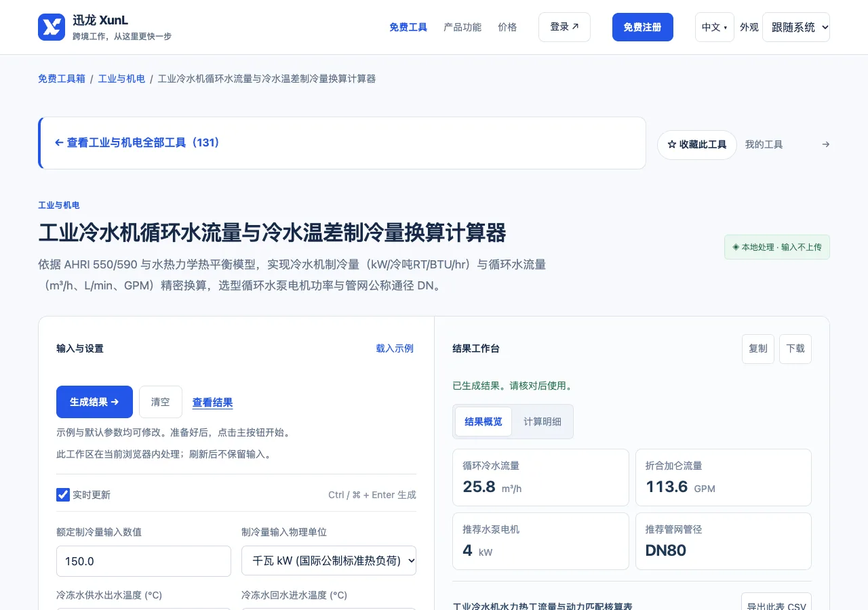The image size is (868, 610).
Task: Click the 收藏此工具 button
Action: click(697, 144)
